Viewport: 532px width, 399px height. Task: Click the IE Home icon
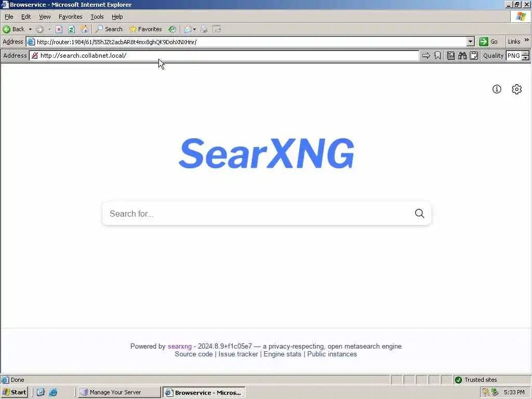tap(84, 29)
